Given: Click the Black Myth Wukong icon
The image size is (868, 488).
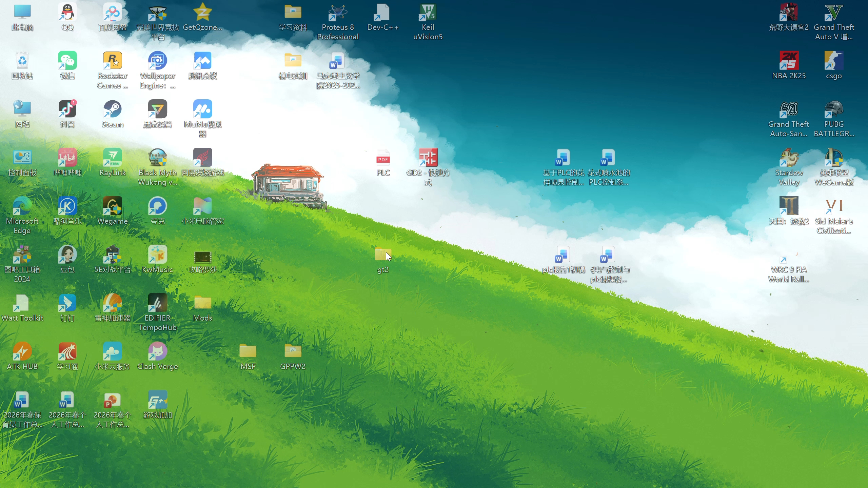Looking at the screenshot, I should pyautogui.click(x=158, y=158).
